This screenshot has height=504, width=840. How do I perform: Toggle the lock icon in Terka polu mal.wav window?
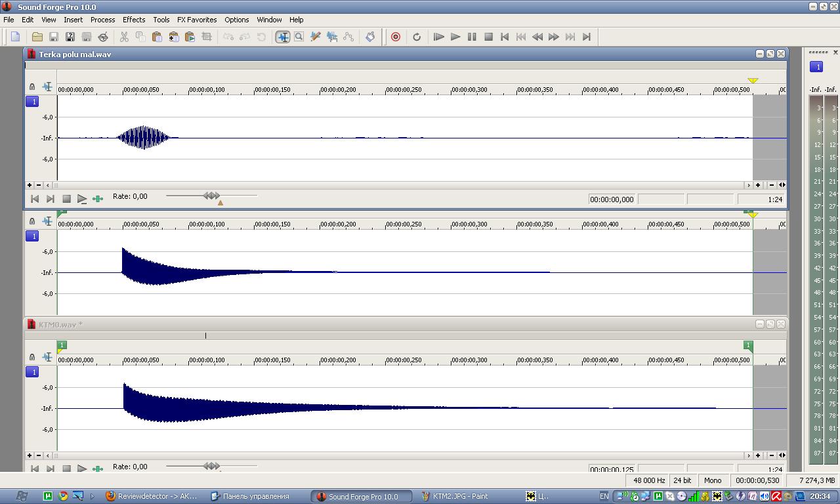32,87
